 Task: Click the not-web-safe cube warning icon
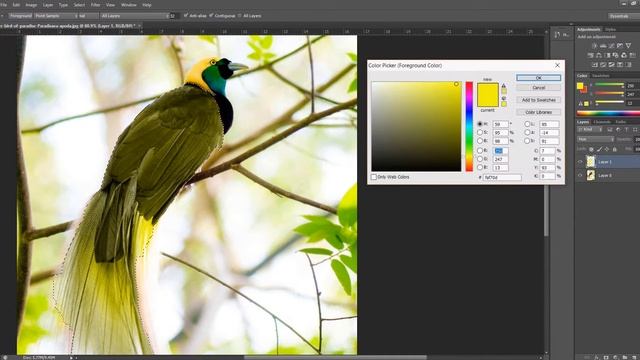[x=504, y=98]
